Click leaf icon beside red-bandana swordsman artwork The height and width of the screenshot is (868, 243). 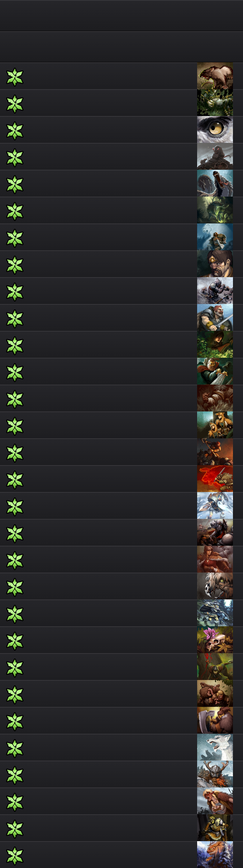tap(15, 318)
